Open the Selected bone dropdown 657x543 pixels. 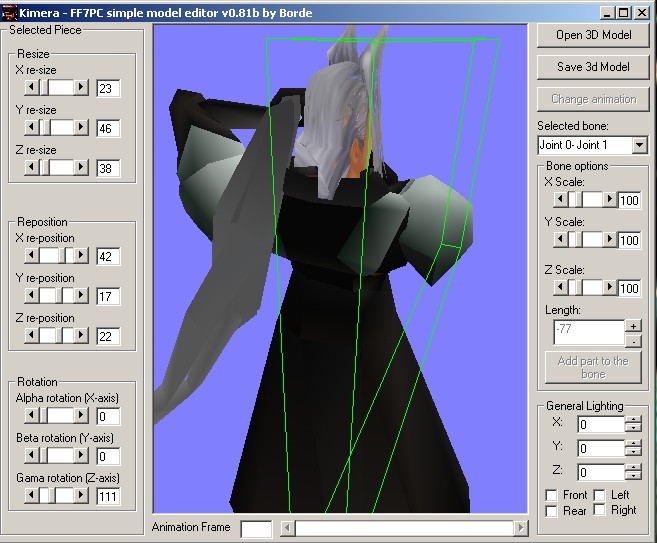tap(639, 145)
